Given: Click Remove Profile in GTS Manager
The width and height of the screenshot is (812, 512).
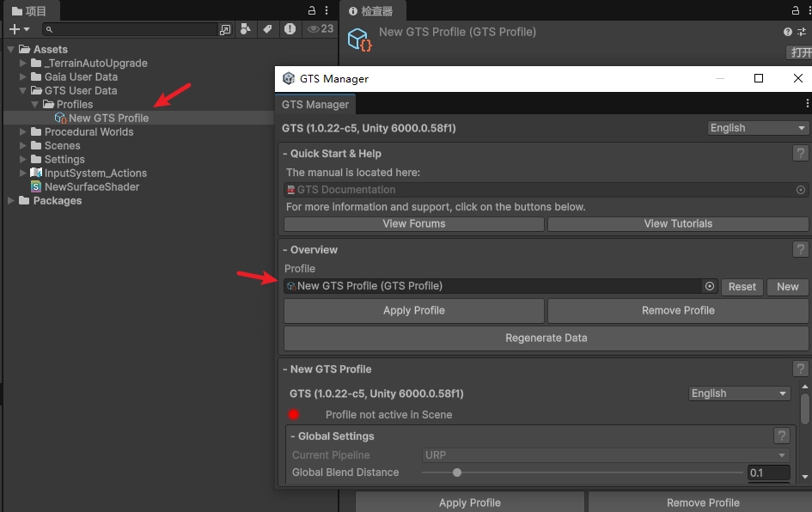Looking at the screenshot, I should coord(678,311).
